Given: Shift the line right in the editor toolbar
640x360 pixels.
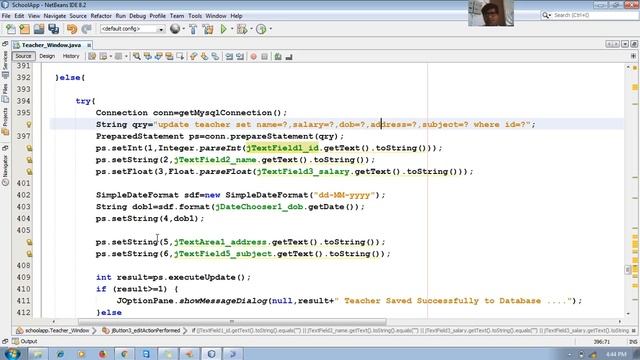Looking at the screenshot, I should (240, 56).
